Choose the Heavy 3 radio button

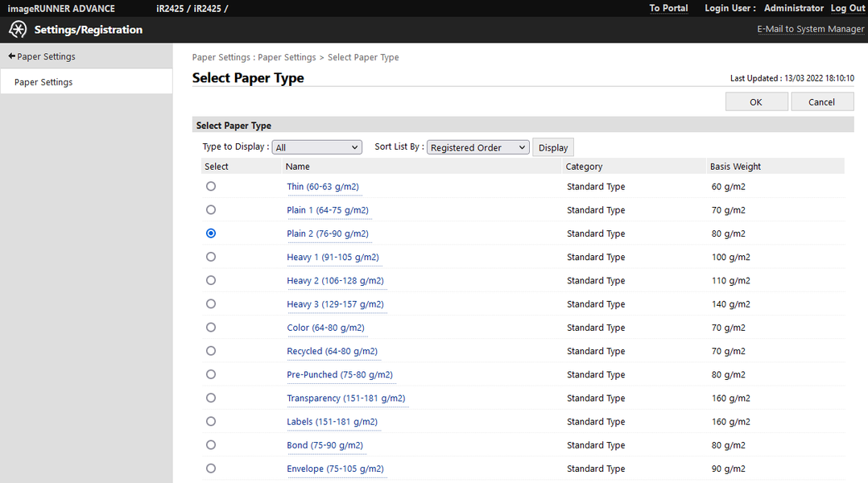tap(211, 303)
